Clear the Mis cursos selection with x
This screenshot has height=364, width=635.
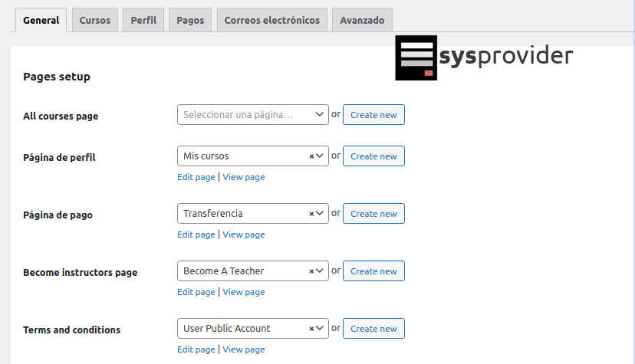click(x=311, y=156)
